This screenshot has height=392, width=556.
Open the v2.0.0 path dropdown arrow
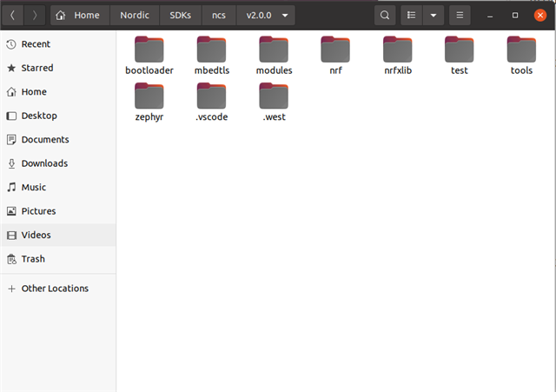click(x=285, y=16)
